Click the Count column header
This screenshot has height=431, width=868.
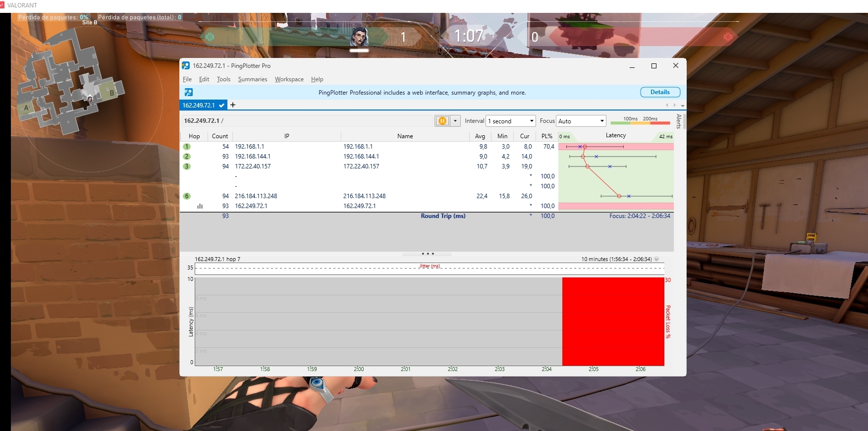220,136
